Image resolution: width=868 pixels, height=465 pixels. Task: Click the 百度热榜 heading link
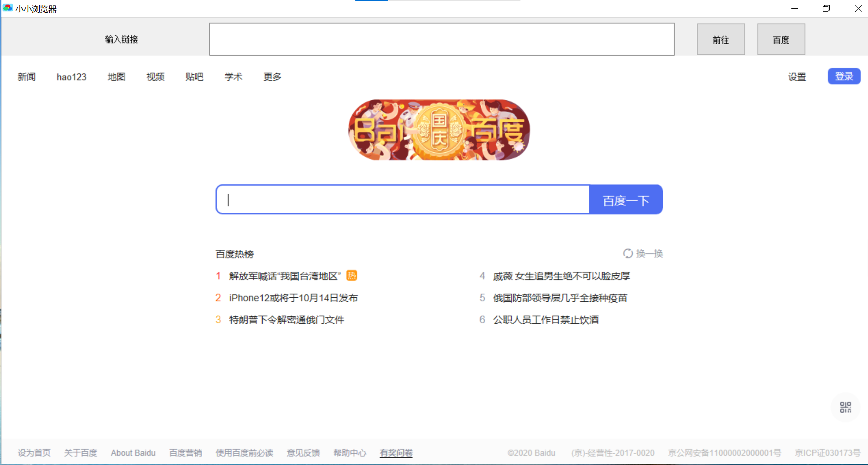[x=234, y=254]
